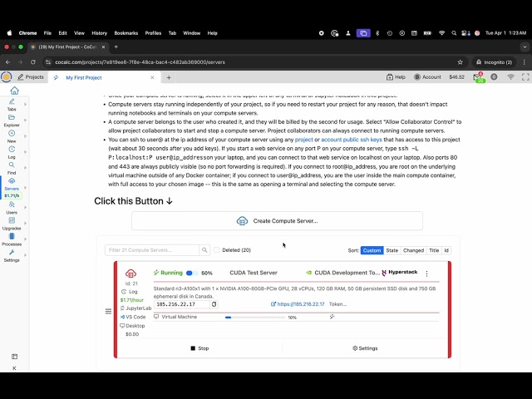The image size is (532, 399).
Task: Focus the Filter Compute Servers field
Action: click(x=152, y=250)
